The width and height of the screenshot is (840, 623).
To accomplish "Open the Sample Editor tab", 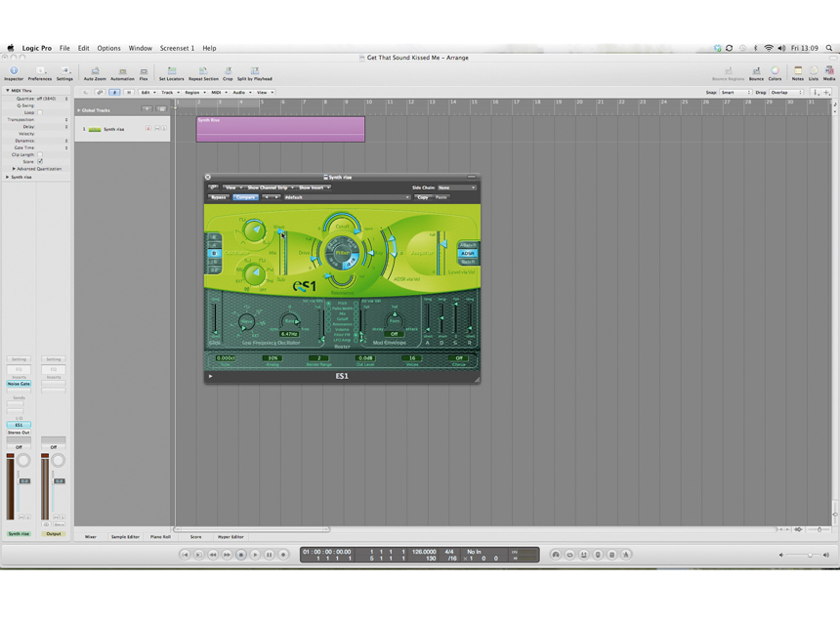I will tap(125, 536).
